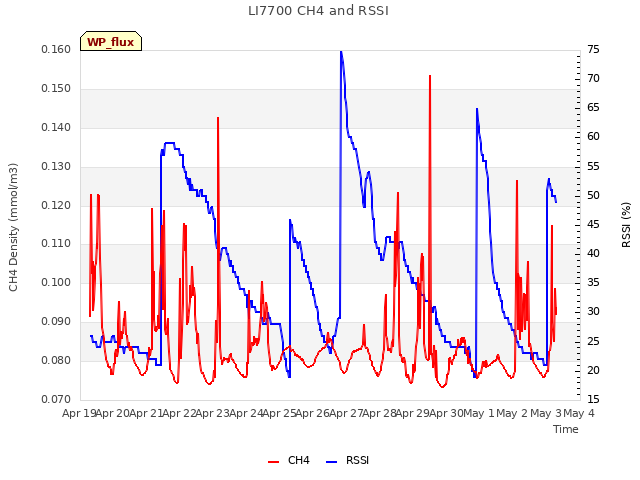Click the Apr 23 date tick label
The image size is (640, 480).
point(213,413)
